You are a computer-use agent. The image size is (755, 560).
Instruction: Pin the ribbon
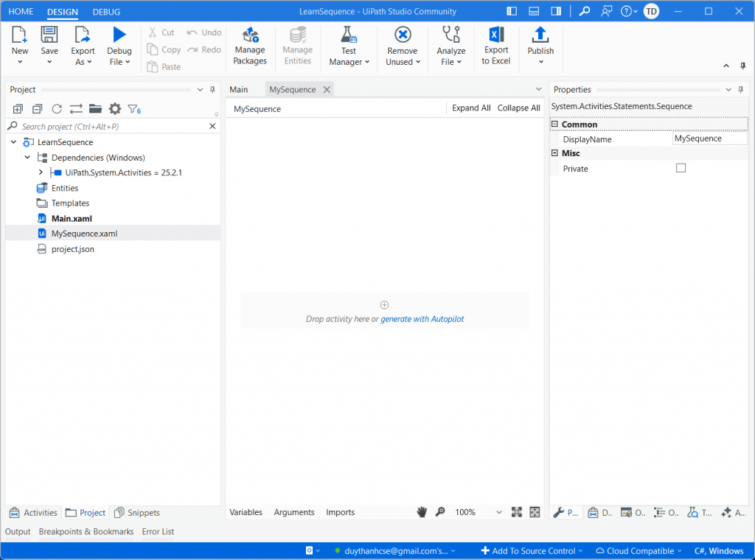tap(743, 66)
